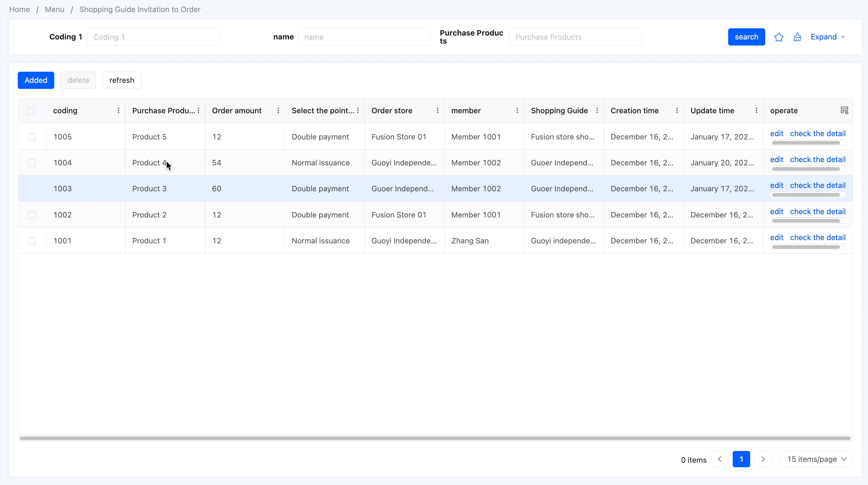Open Order amount column options icon

click(x=278, y=111)
